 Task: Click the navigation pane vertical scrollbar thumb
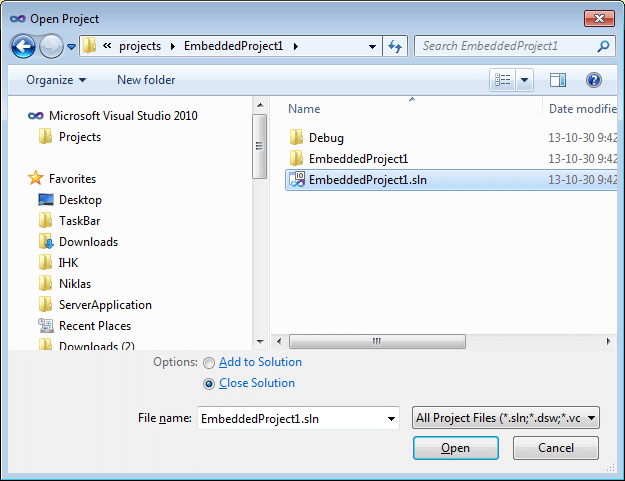259,147
